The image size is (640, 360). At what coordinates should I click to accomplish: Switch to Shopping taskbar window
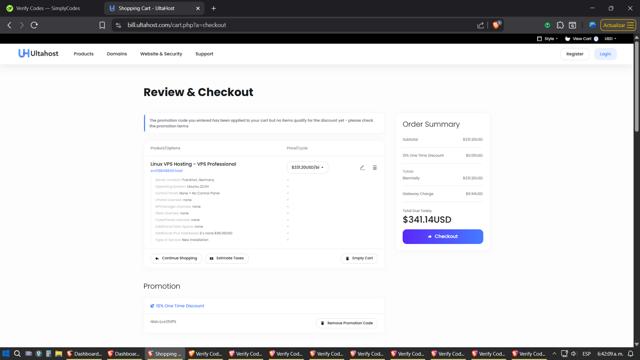coord(165,354)
